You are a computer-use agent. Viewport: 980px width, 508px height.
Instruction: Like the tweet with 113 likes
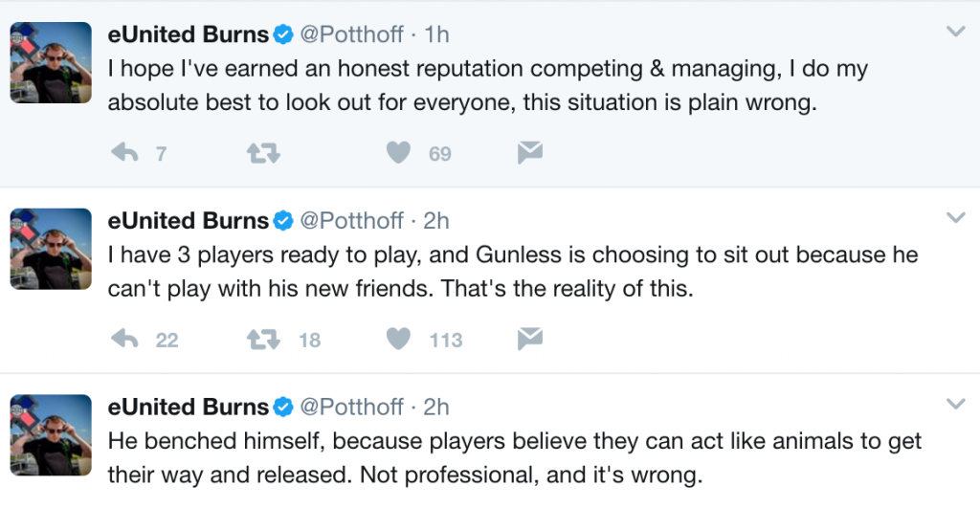(399, 339)
